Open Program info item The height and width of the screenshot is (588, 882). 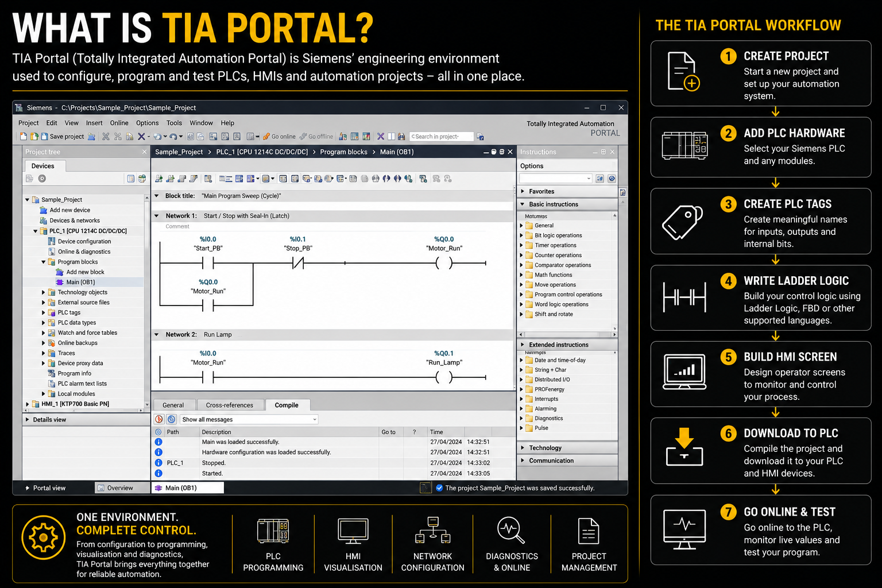click(69, 374)
